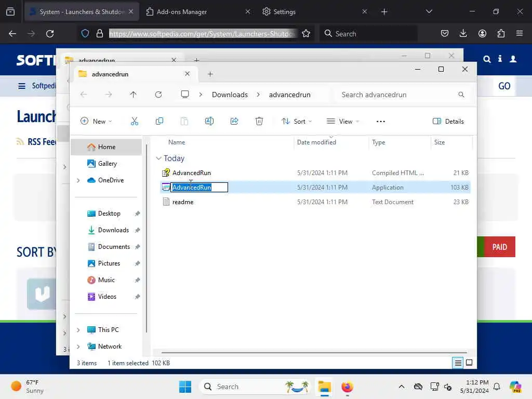Toggle the Details pane button
Image resolution: width=532 pixels, height=399 pixels.
tap(448, 121)
